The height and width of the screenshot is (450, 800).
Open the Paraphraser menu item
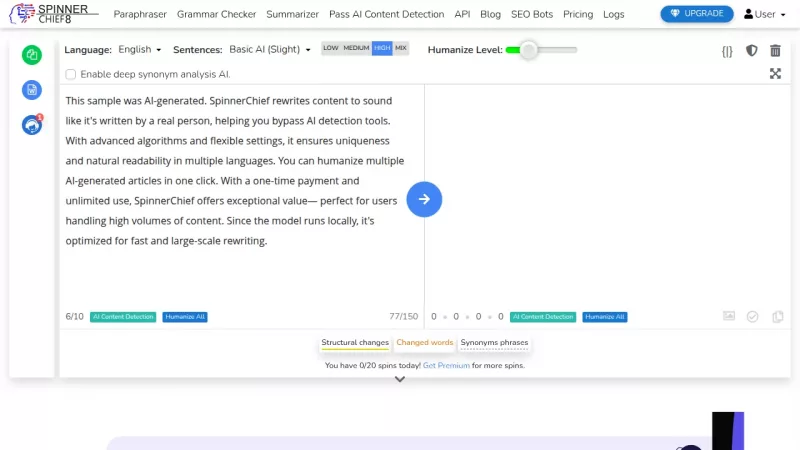coord(140,14)
